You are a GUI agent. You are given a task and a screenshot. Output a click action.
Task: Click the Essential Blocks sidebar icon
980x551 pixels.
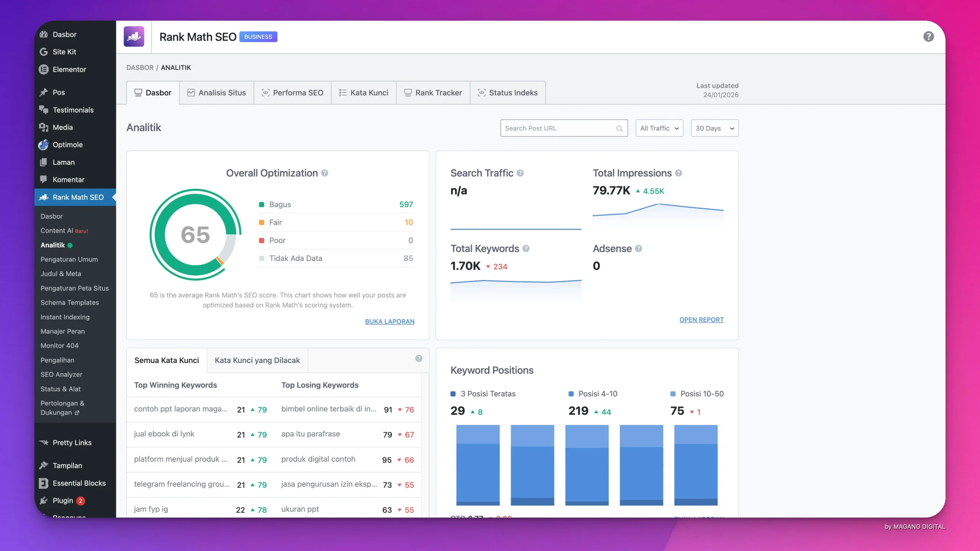point(44,483)
